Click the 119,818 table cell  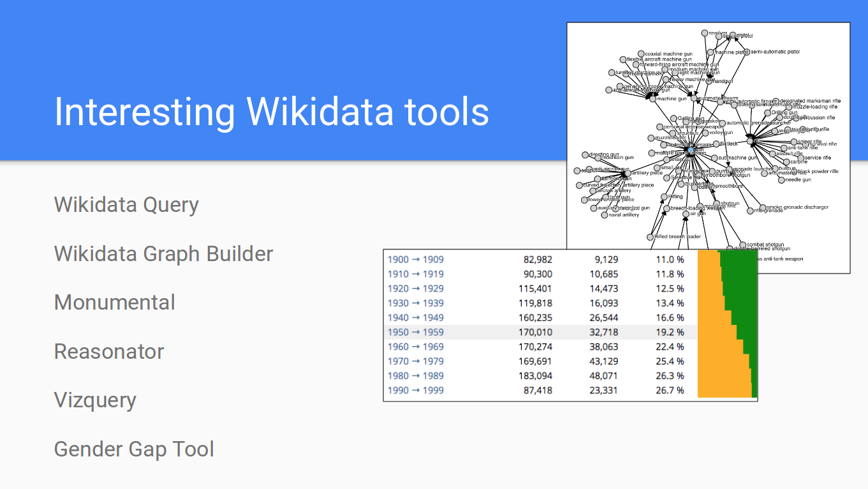pyautogui.click(x=534, y=303)
